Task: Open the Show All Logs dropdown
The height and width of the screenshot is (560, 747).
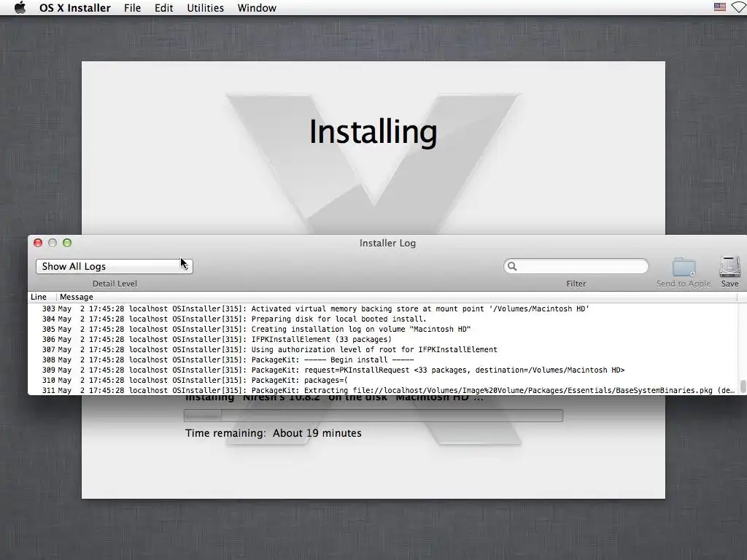Action: [115, 266]
